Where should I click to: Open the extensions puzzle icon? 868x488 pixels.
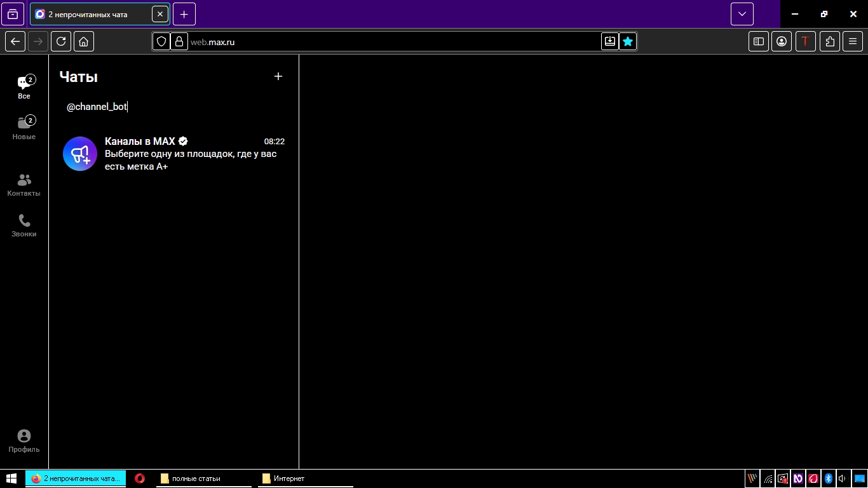829,41
